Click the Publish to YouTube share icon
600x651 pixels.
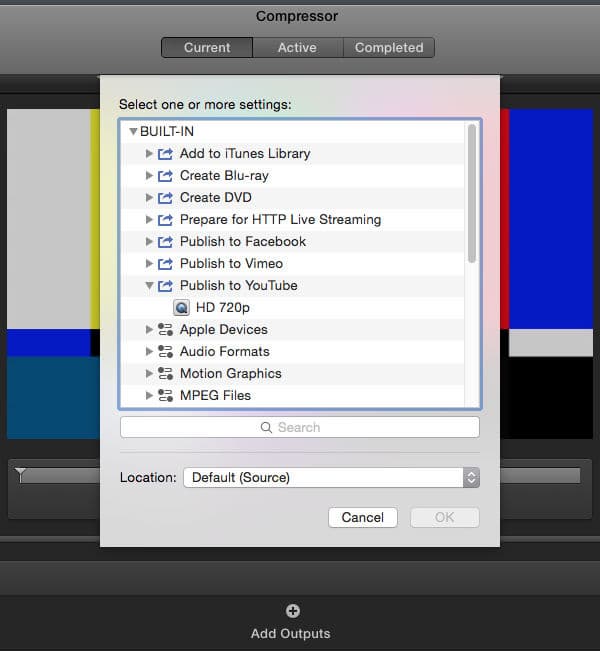tap(165, 286)
